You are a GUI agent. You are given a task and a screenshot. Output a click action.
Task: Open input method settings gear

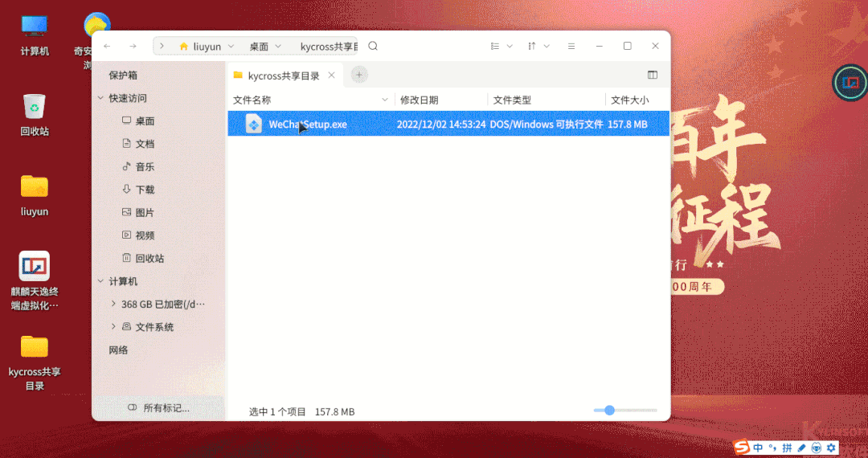point(831,448)
